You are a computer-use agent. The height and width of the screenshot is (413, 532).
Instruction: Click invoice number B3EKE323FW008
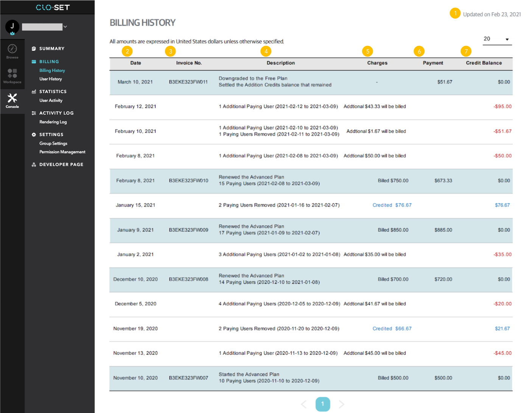point(188,279)
